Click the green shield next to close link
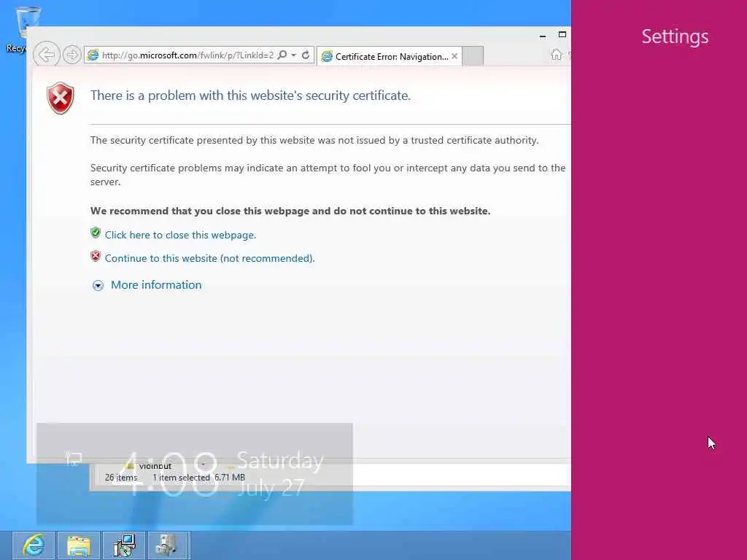747x560 pixels. click(x=96, y=233)
